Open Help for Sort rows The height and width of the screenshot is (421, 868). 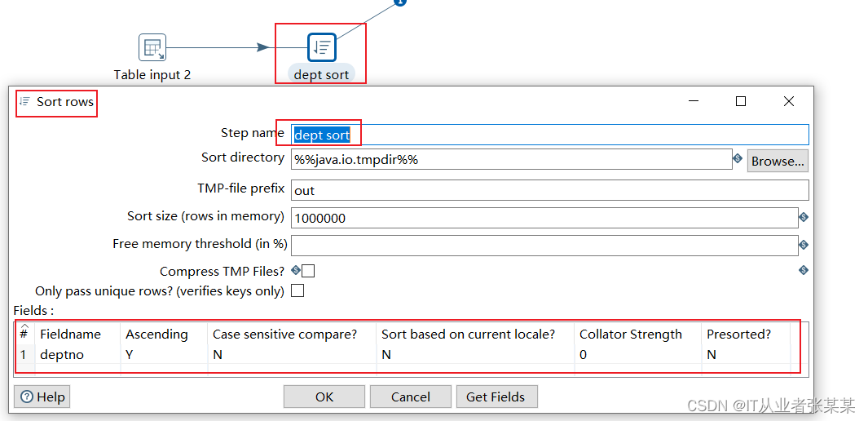pos(42,397)
